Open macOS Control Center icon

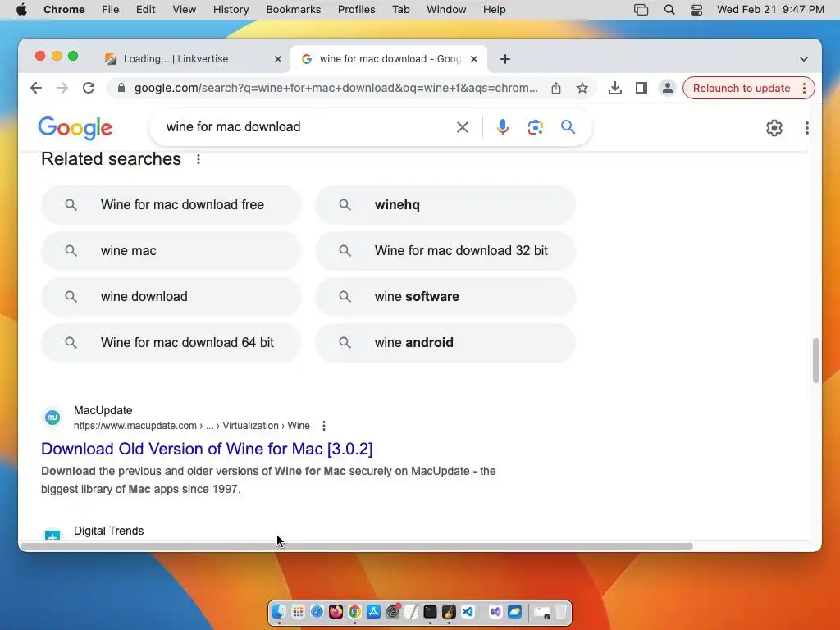pyautogui.click(x=696, y=10)
